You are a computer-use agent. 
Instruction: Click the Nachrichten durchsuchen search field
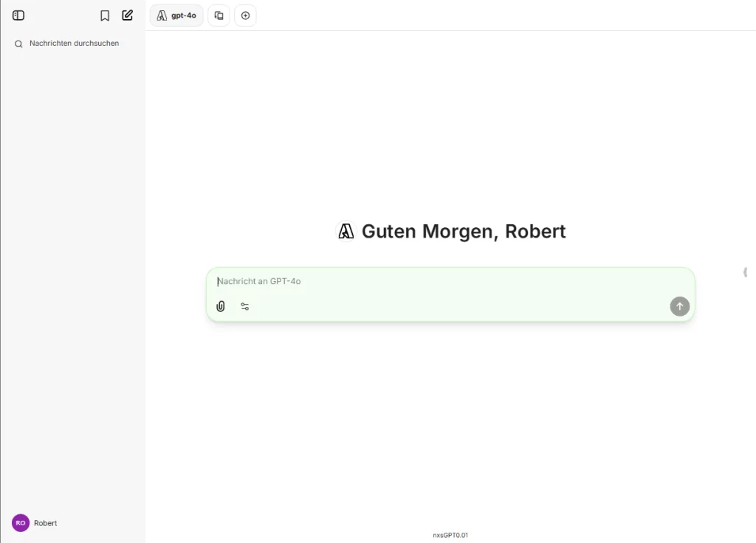[72, 44]
